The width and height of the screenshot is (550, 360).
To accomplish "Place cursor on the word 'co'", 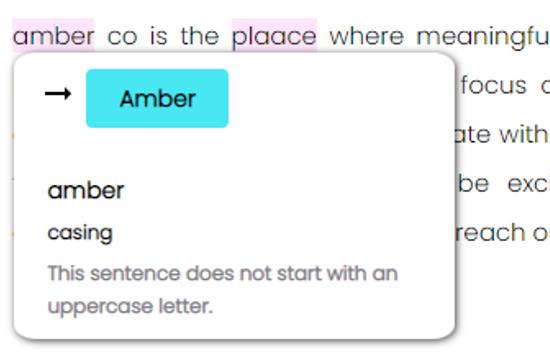I will [122, 36].
